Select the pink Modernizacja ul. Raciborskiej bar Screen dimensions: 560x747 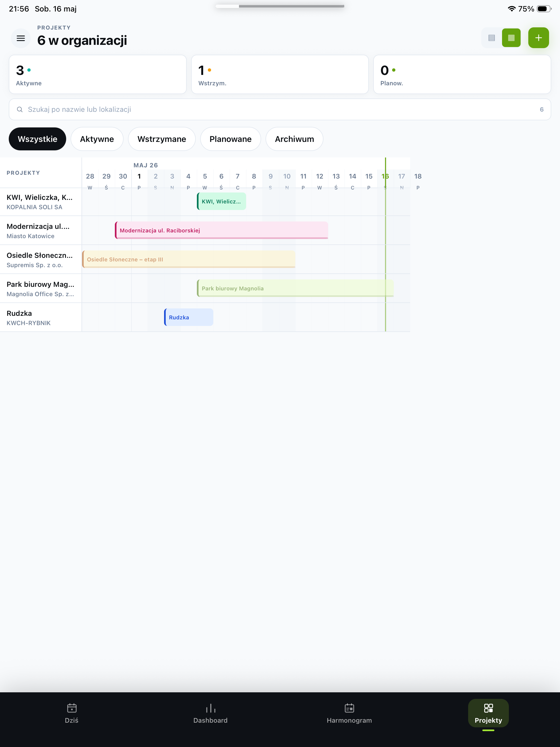[x=221, y=230]
